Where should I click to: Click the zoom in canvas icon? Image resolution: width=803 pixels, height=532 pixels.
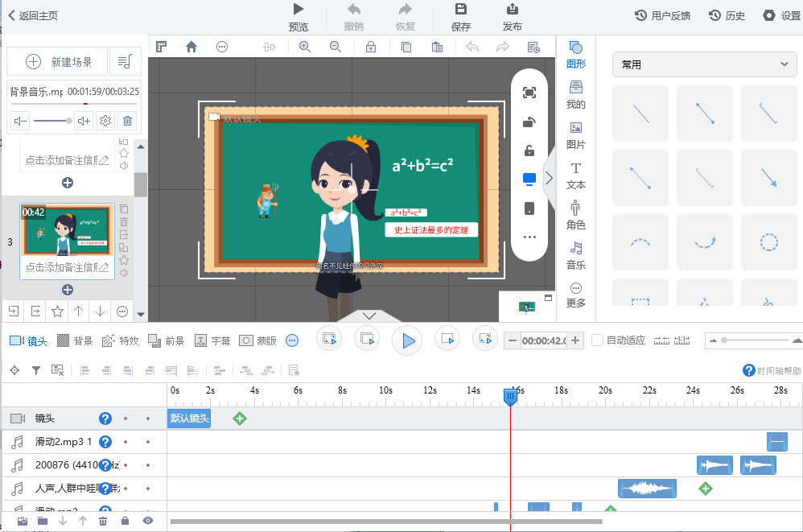point(305,47)
